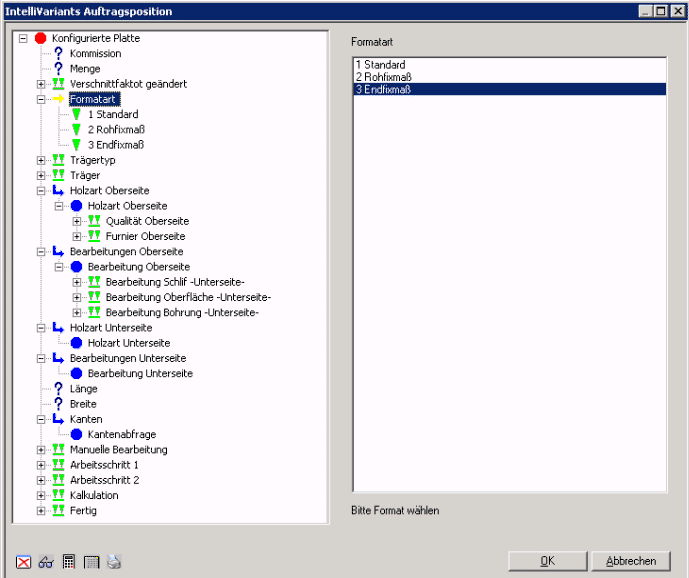Click the glasses preview icon
The image size is (689, 578).
(x=46, y=562)
